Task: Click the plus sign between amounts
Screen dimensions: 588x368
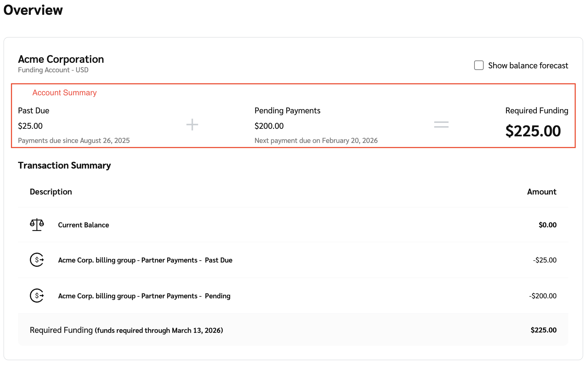Action: pyautogui.click(x=192, y=125)
